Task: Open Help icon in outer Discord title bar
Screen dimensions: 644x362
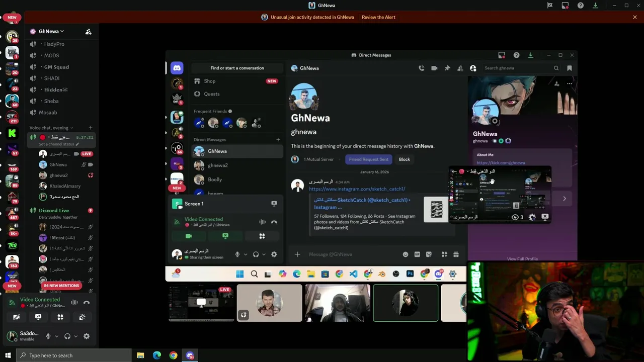Action: 581,6
